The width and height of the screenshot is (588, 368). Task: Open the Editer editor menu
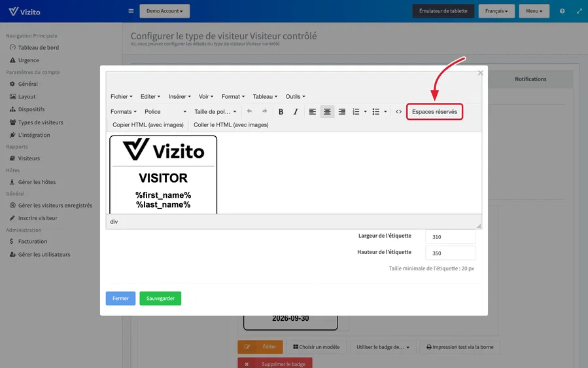coord(150,96)
